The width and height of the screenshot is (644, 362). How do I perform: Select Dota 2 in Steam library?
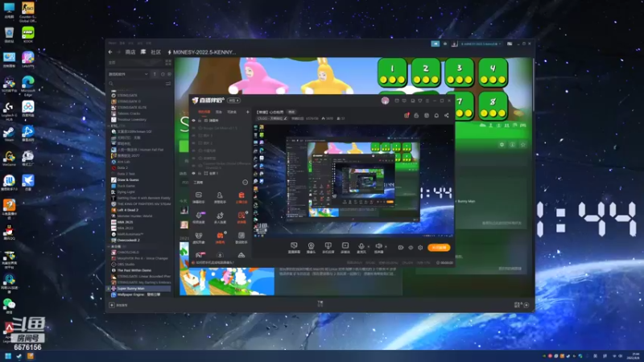point(122,167)
